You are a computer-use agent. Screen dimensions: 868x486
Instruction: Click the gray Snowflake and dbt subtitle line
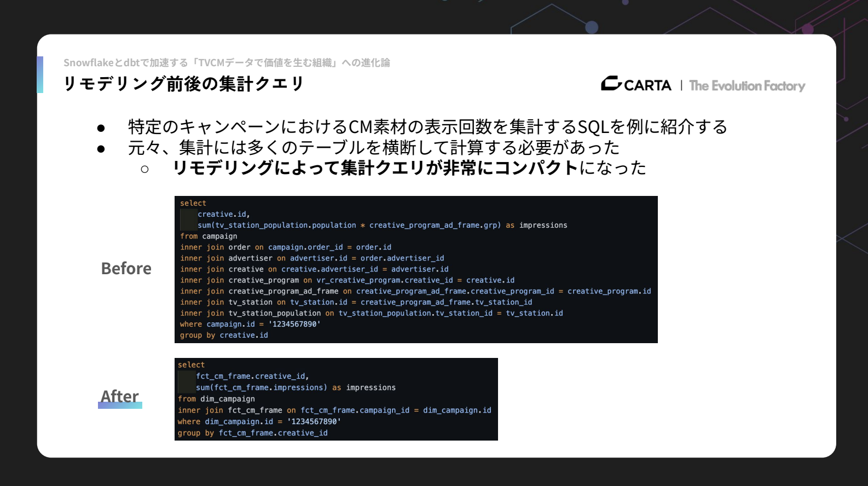coord(227,63)
